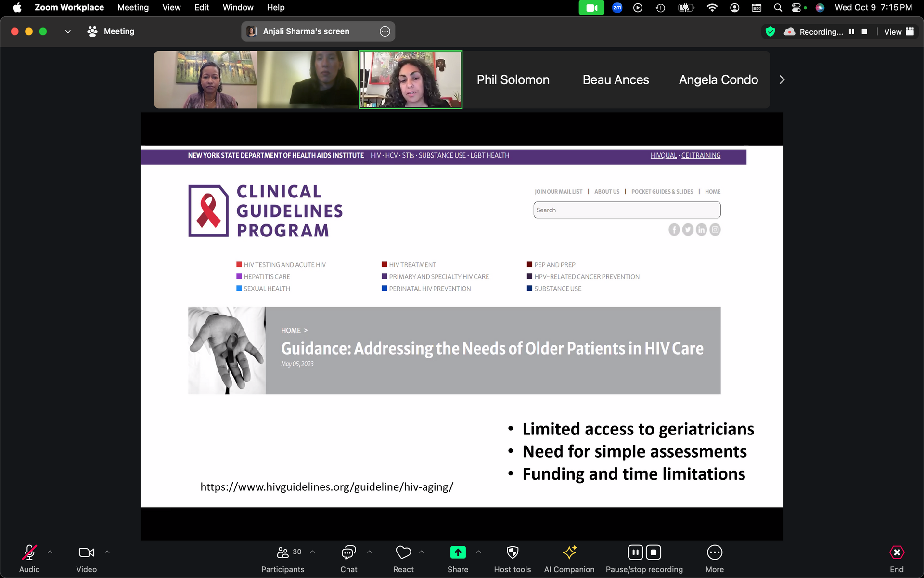Viewport: 924px width, 578px height.
Task: Expand audio options arrow
Action: click(x=50, y=552)
